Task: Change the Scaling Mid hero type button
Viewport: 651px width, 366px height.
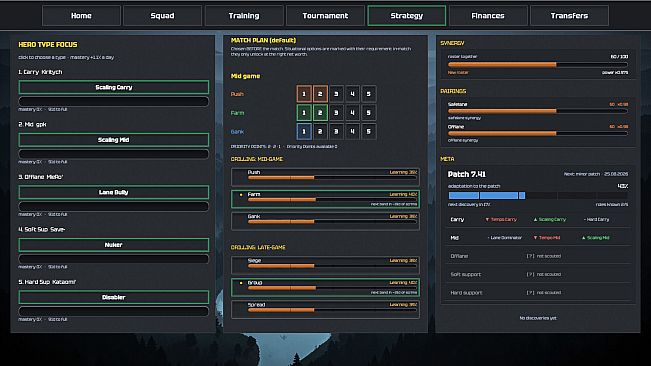Action: (x=113, y=140)
